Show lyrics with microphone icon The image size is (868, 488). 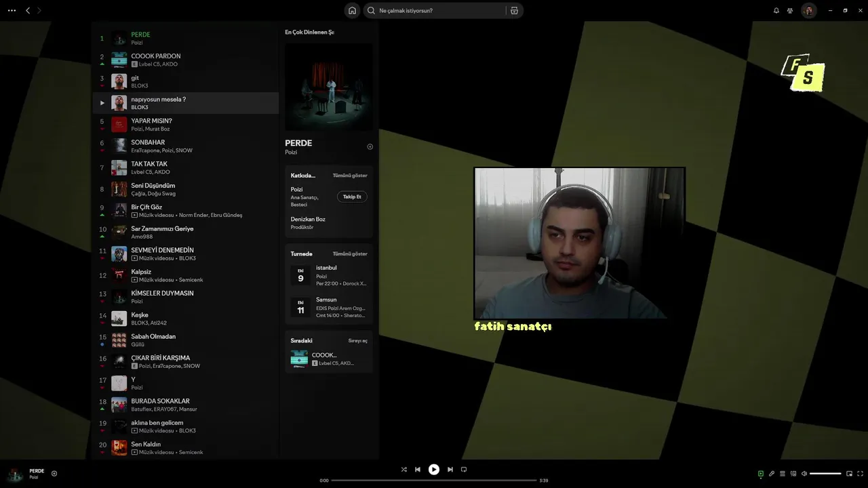tap(772, 474)
